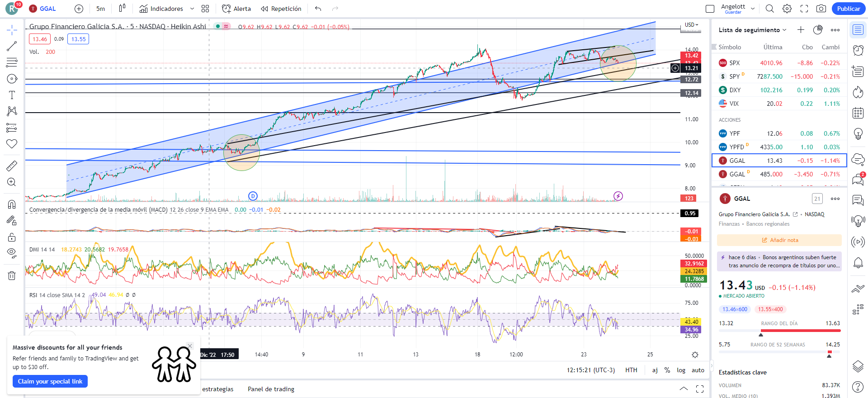
Task: Toggle percent scale mode
Action: (x=667, y=370)
